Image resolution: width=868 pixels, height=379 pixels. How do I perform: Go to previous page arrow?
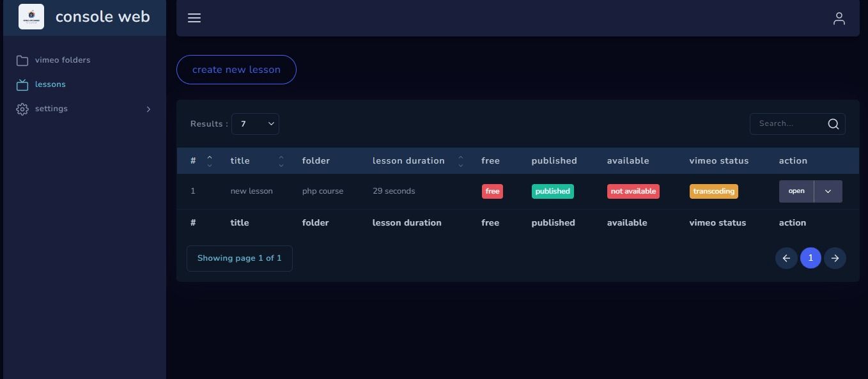[x=786, y=258]
